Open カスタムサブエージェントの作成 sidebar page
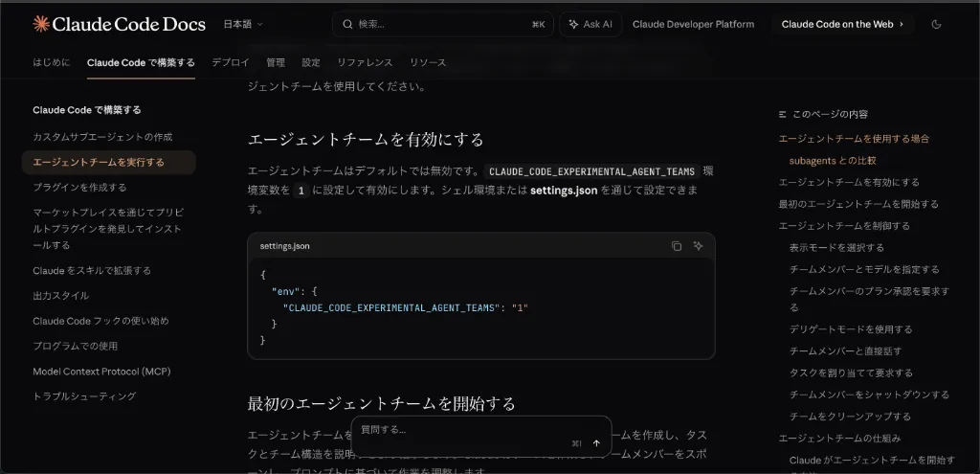 pyautogui.click(x=102, y=137)
